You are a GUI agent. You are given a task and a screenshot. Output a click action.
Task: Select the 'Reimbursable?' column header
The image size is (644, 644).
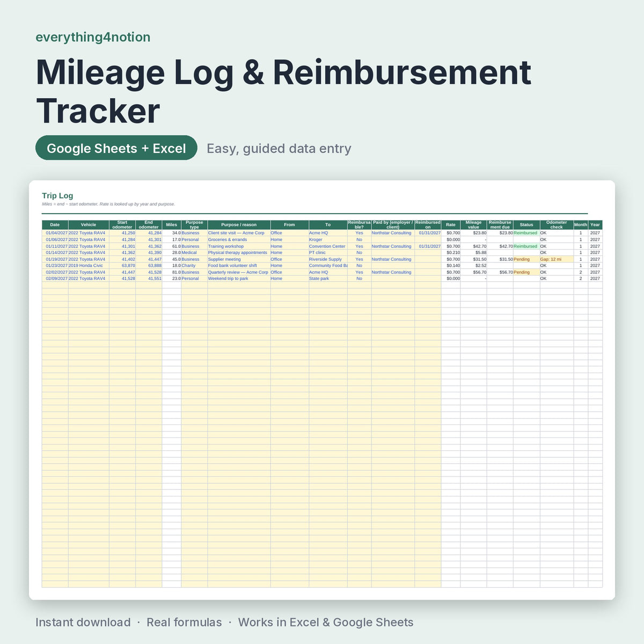coord(359,225)
